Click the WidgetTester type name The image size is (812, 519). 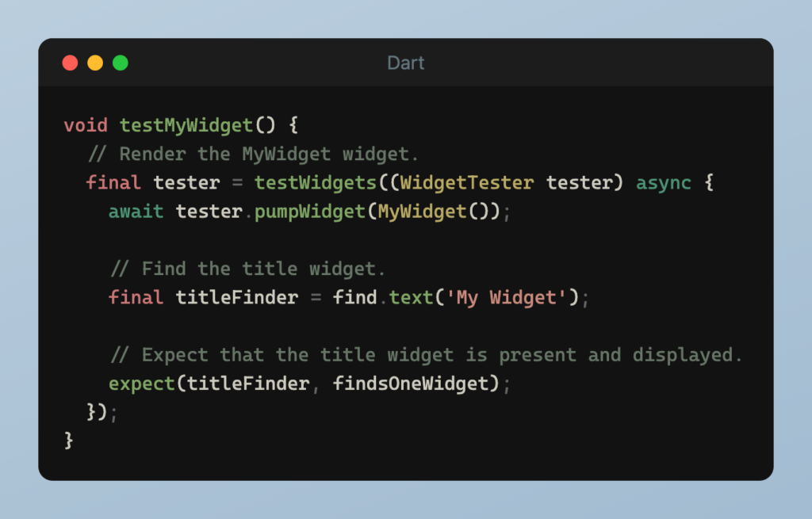coord(466,182)
